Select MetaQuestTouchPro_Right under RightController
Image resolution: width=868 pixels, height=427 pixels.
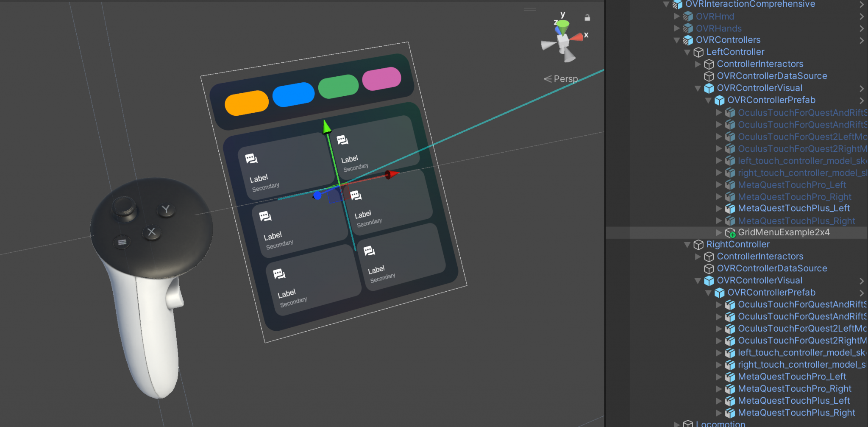click(795, 388)
